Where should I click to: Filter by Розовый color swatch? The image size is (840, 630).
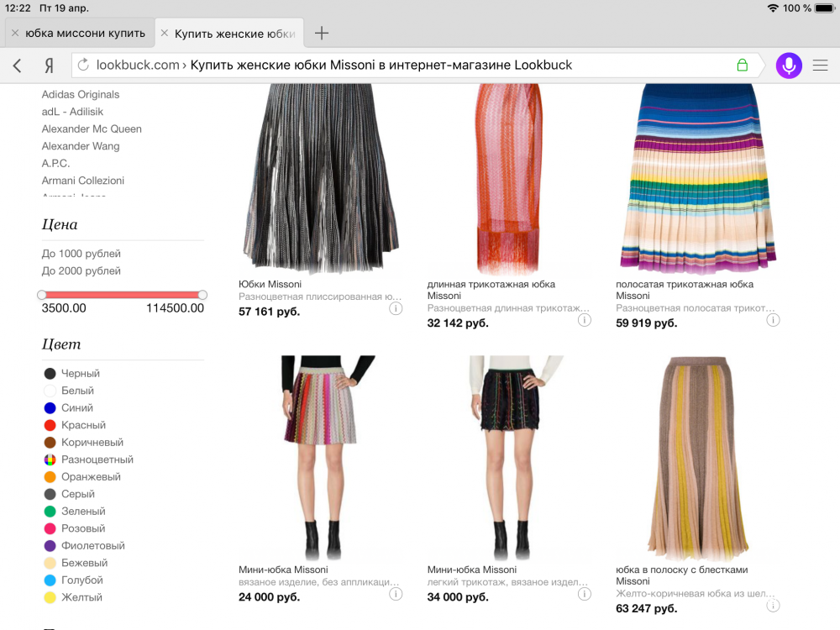point(50,528)
